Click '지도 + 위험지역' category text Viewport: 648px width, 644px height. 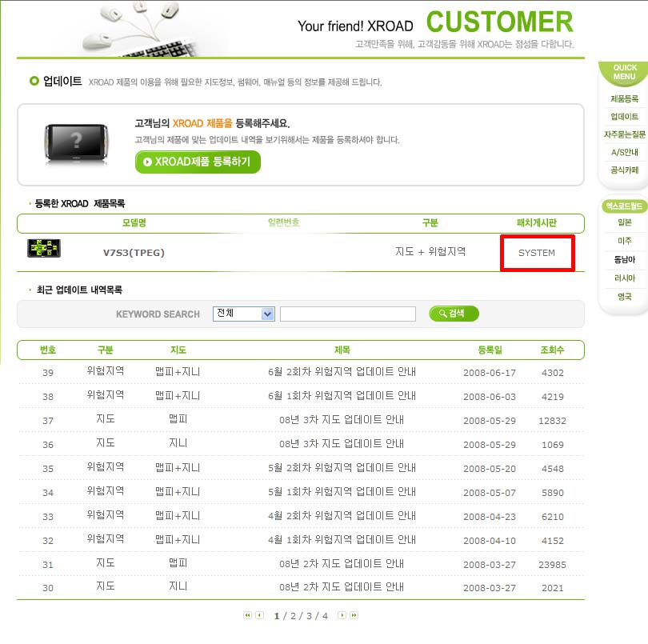[x=430, y=251]
